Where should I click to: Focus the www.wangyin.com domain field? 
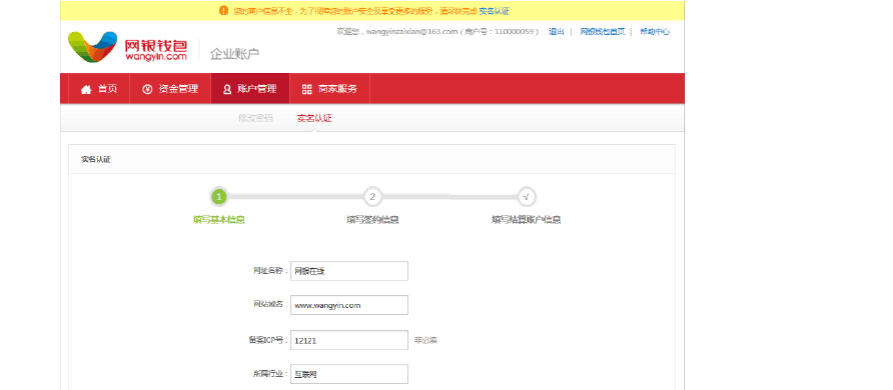(x=349, y=305)
